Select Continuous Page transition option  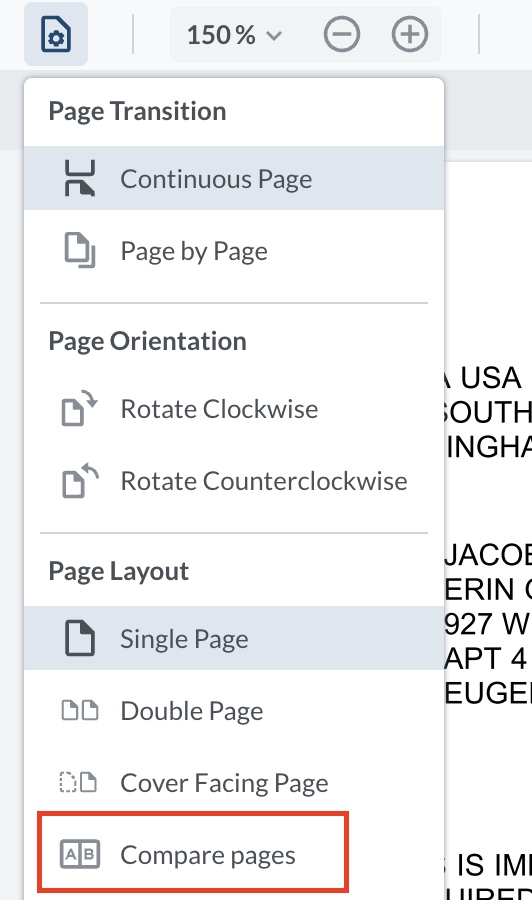(234, 178)
